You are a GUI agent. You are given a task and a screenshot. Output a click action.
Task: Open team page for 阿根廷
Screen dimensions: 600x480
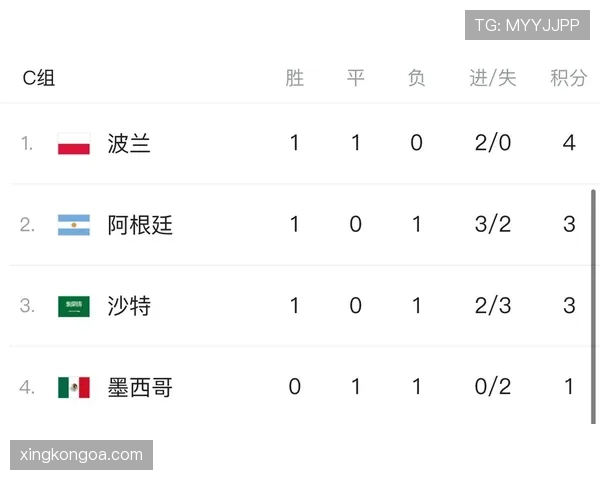coord(140,225)
